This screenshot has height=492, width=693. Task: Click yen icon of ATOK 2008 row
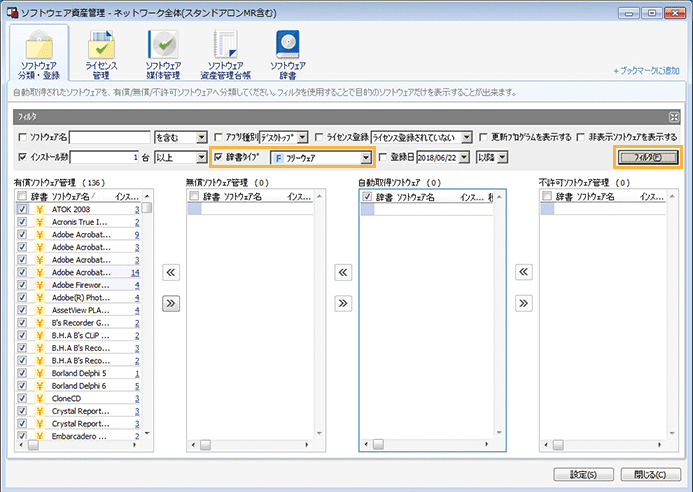pos(40,209)
